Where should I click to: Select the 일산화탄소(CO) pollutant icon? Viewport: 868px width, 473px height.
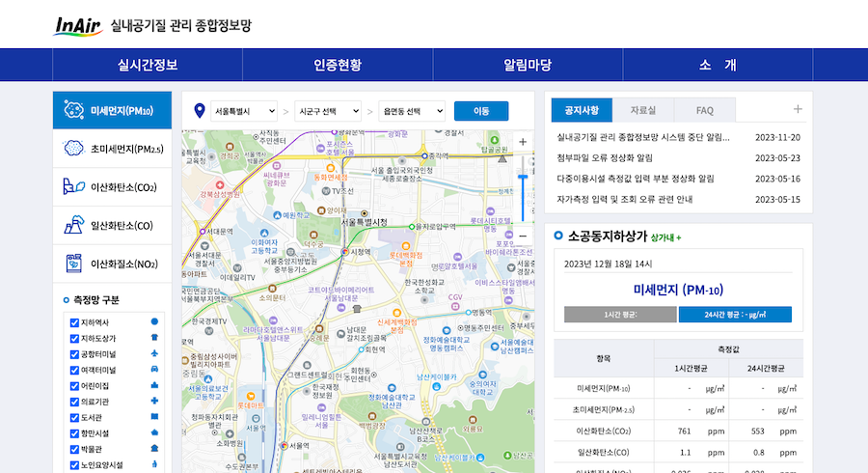click(73, 224)
